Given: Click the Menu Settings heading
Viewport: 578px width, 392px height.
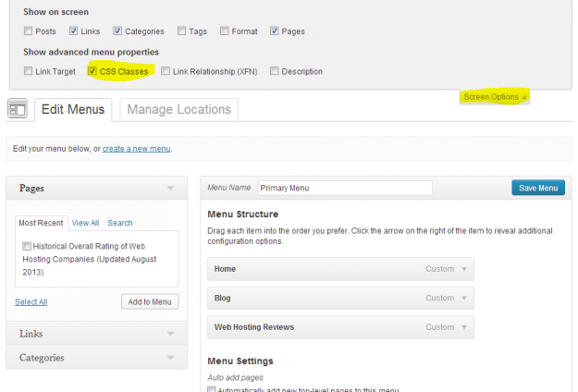Looking at the screenshot, I should pos(240,361).
